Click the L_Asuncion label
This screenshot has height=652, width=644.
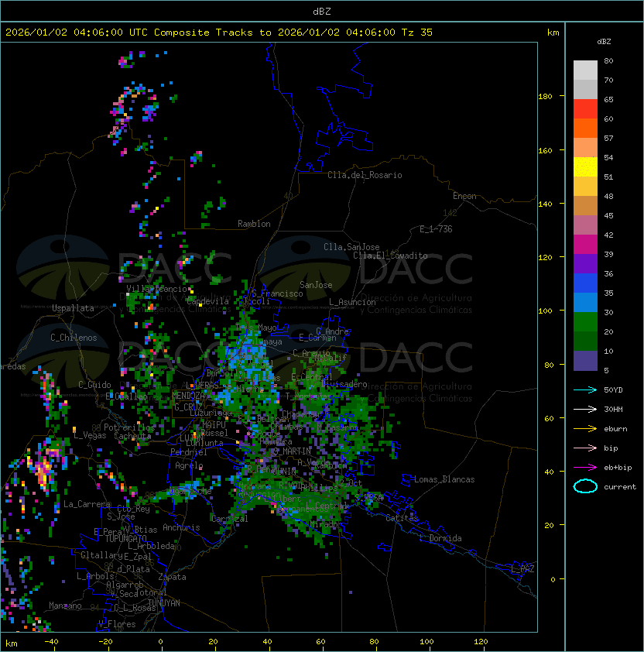[x=352, y=302]
